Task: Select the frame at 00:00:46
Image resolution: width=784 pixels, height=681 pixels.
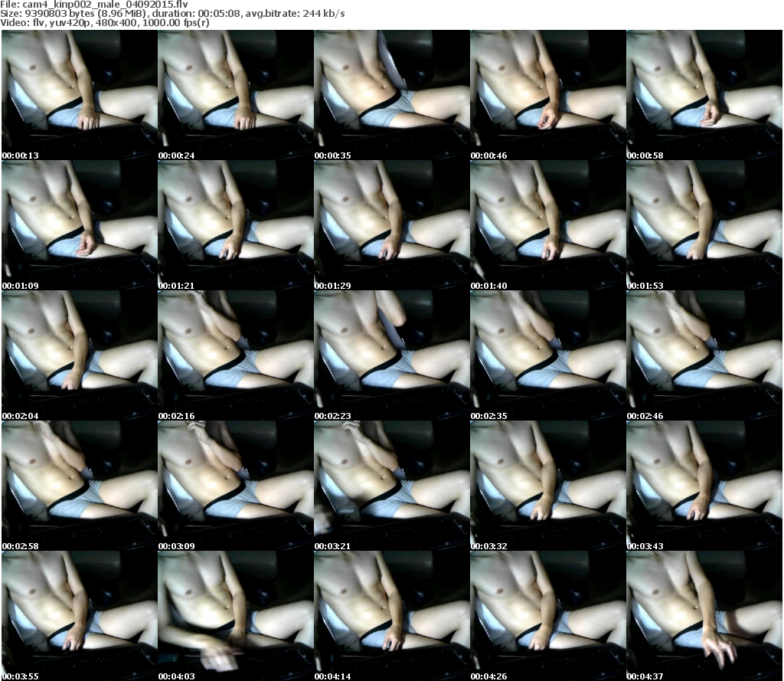Action: (x=548, y=95)
